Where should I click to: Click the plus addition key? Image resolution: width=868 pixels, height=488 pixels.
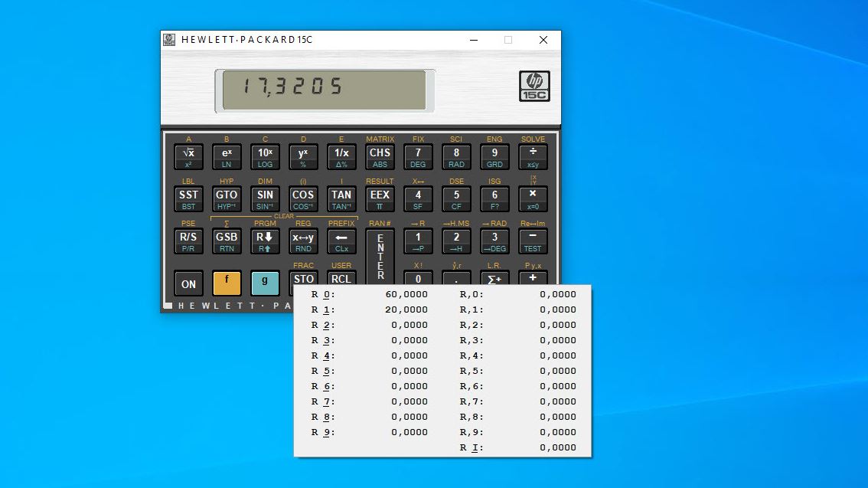click(x=533, y=278)
